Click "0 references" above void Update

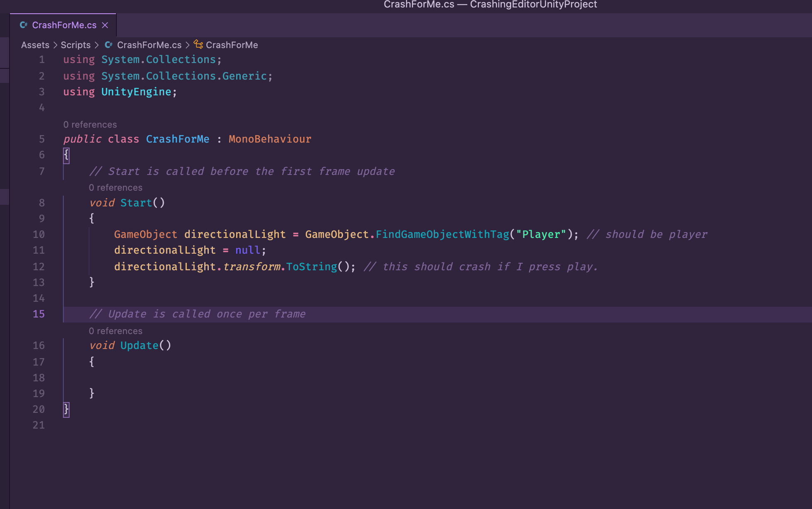point(116,331)
